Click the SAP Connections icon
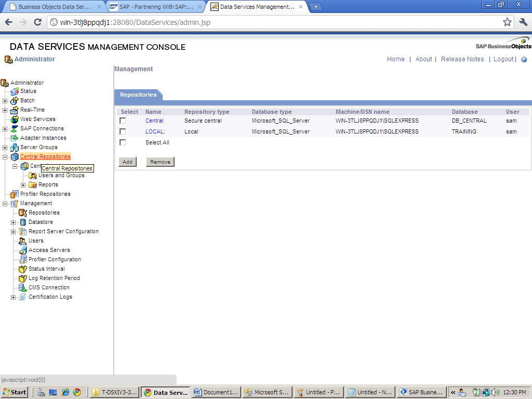Screen dimensions: 532x399 click(x=14, y=129)
